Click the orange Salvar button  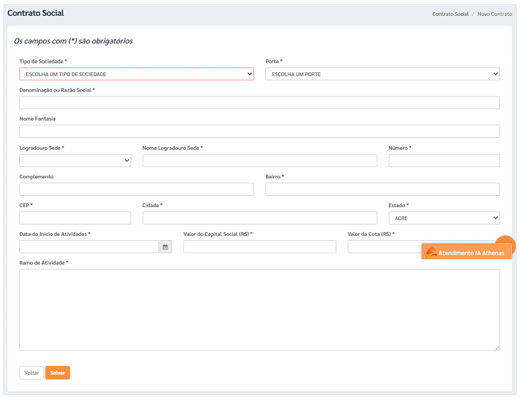click(x=58, y=373)
